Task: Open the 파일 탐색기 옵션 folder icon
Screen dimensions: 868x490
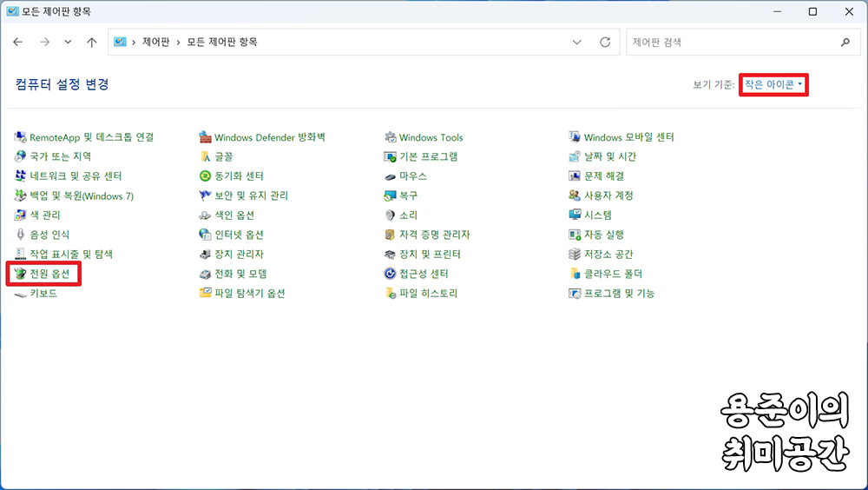Action: (206, 294)
